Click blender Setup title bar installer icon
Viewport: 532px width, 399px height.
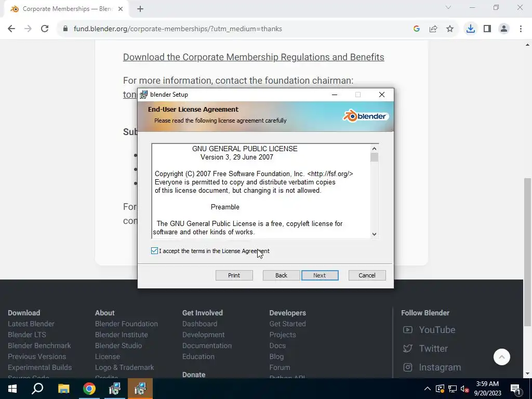pyautogui.click(x=144, y=95)
